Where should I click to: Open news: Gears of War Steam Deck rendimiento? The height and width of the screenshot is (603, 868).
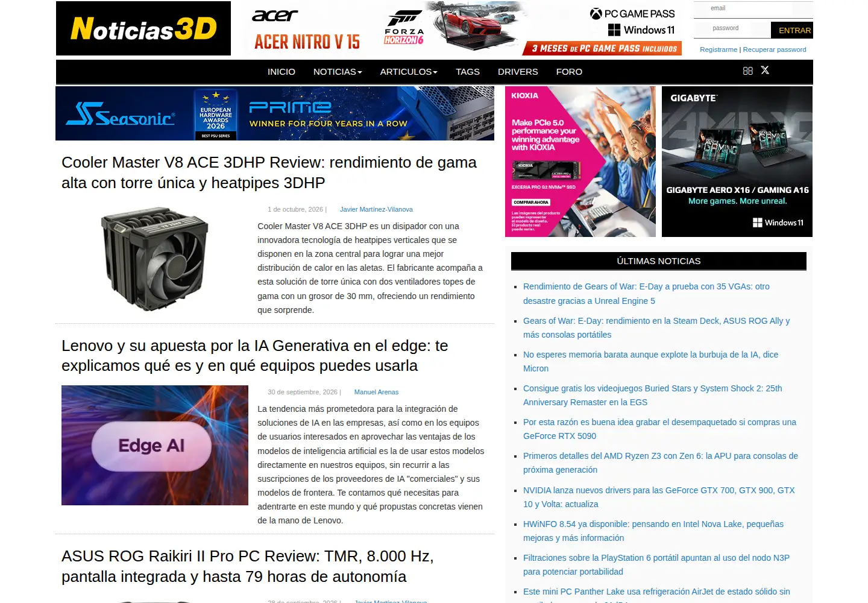click(656, 327)
